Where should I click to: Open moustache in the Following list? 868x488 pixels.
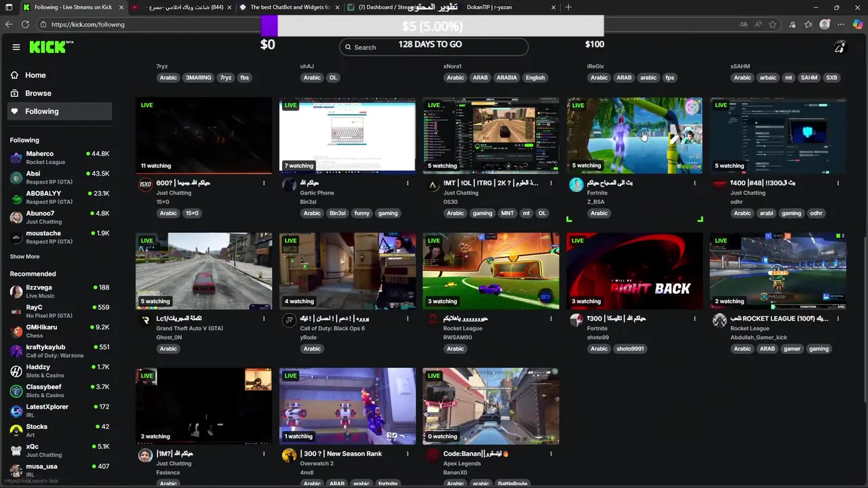pyautogui.click(x=60, y=237)
